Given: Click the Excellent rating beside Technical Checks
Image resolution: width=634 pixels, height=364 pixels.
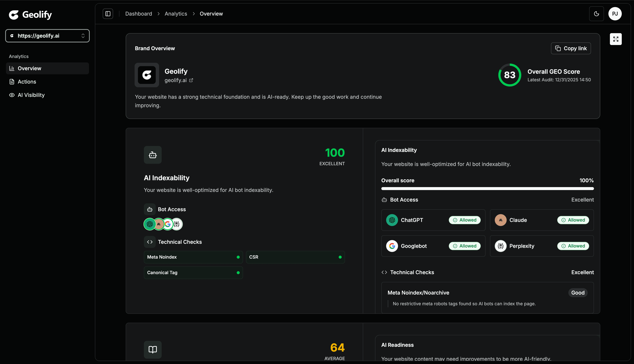Looking at the screenshot, I should point(582,272).
